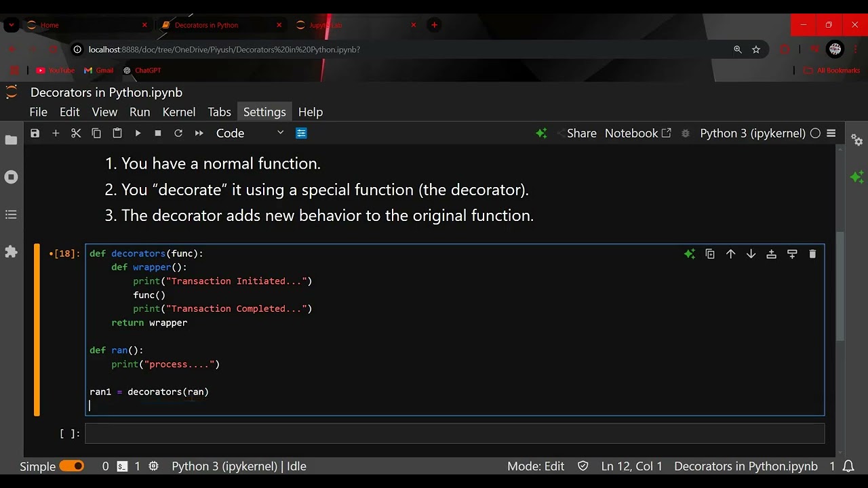Restart the kernel with the circular arrow icon
868x488 pixels.
pyautogui.click(x=178, y=134)
